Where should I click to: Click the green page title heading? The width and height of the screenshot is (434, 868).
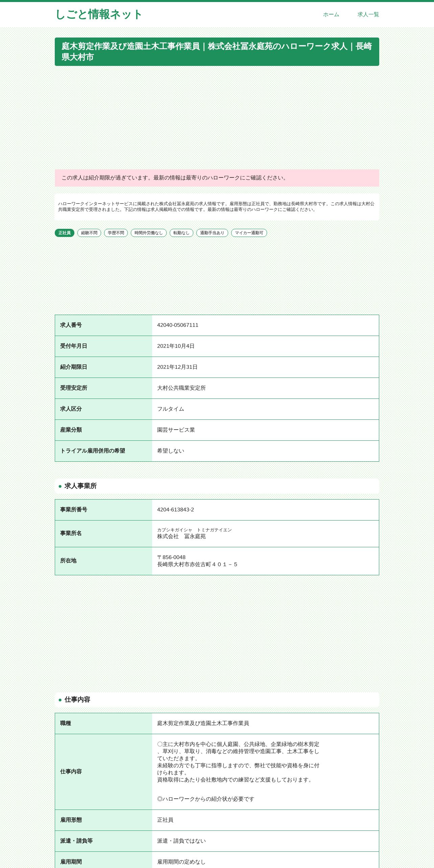click(217, 52)
